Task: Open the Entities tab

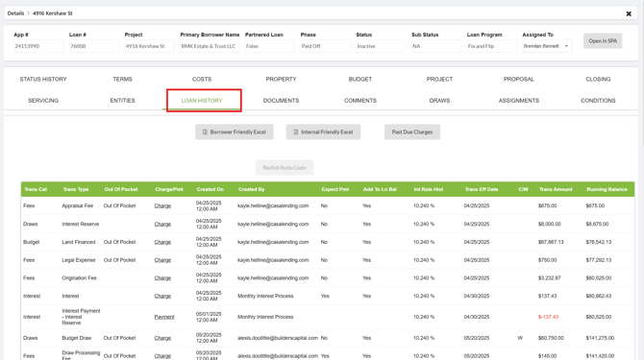Action: (x=122, y=101)
